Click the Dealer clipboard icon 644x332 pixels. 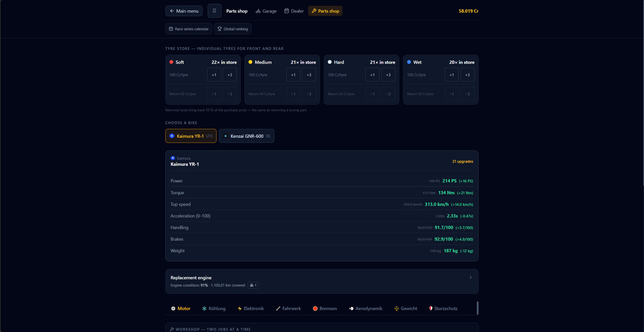coord(287,11)
